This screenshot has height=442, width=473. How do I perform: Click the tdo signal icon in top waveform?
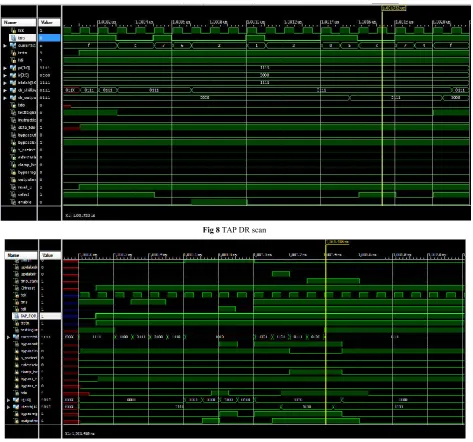[x=13, y=105]
